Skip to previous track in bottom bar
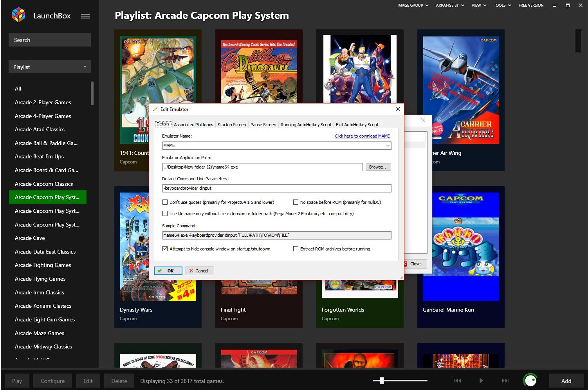The width and height of the screenshot is (588, 390). pos(457,381)
